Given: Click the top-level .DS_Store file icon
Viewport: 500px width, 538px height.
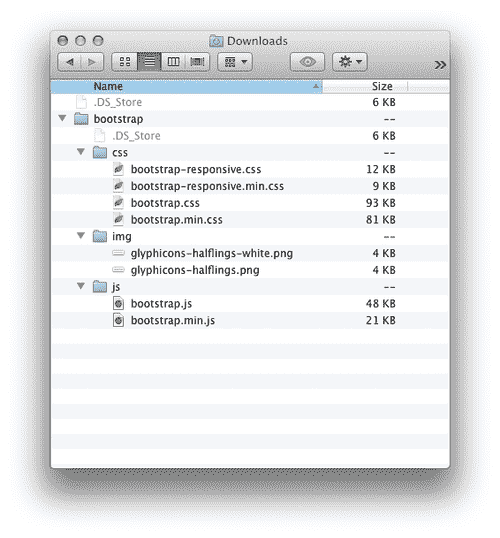Looking at the screenshot, I should click(x=81, y=102).
